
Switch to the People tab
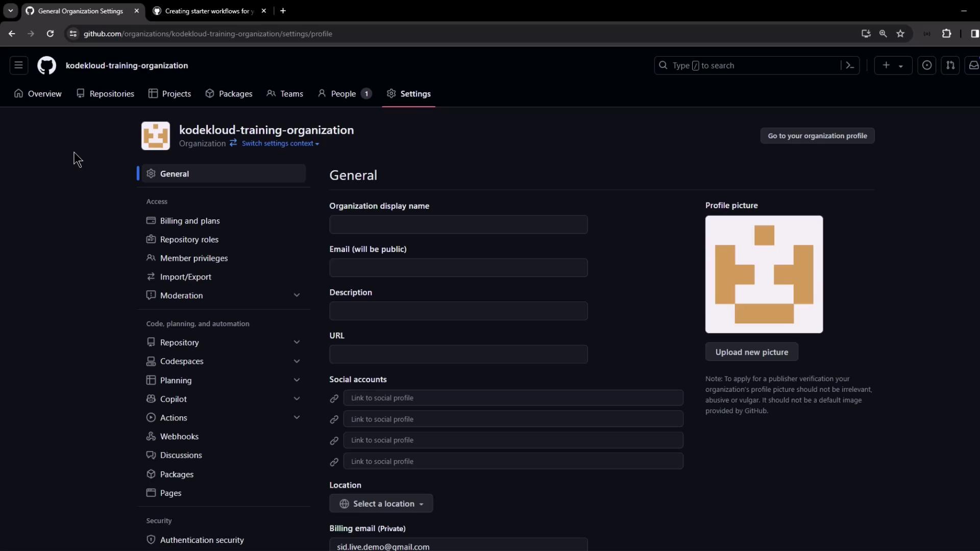pyautogui.click(x=344, y=94)
